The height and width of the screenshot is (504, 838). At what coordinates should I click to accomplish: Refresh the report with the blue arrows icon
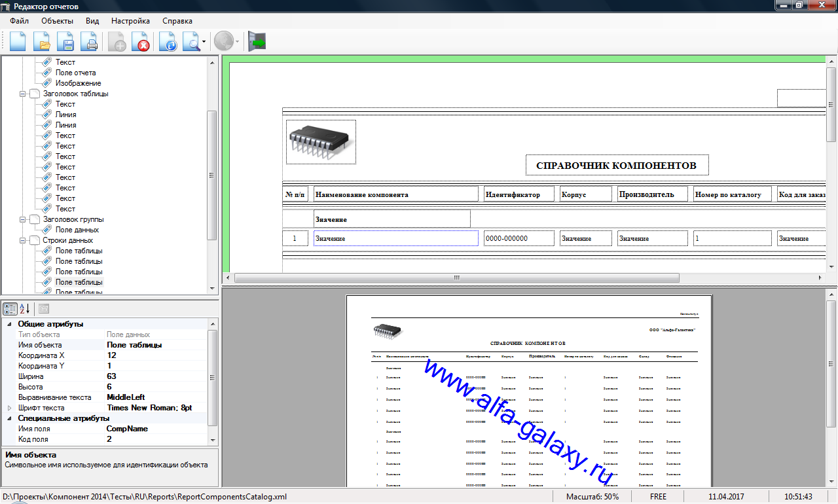point(168,43)
